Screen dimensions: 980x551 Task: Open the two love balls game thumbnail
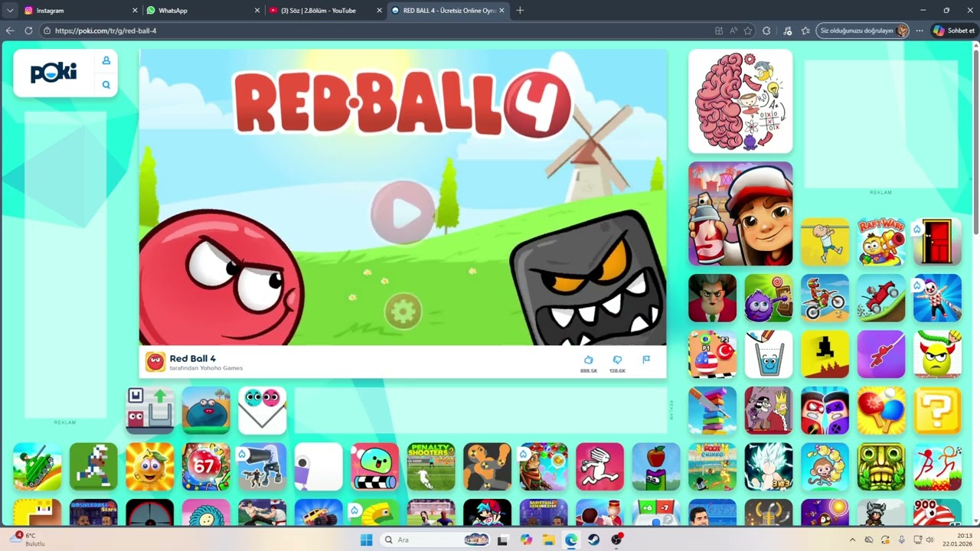click(x=263, y=410)
